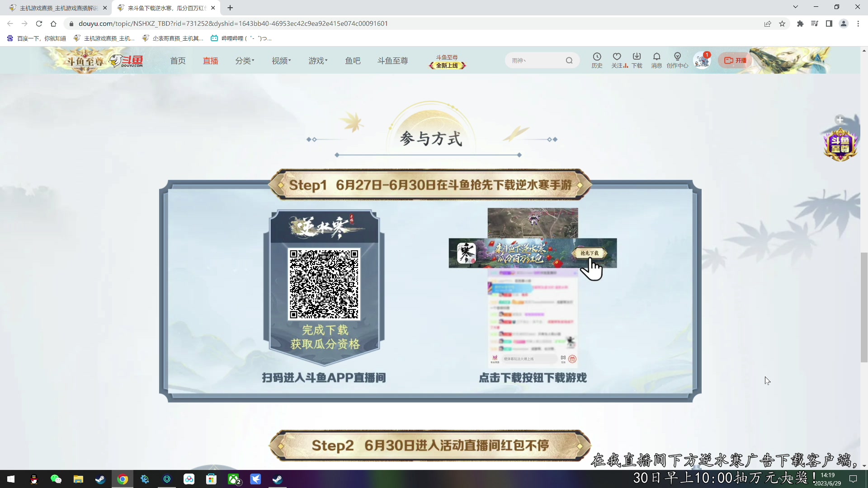Open File Explorer from the taskbar
The height and width of the screenshot is (488, 868).
pyautogui.click(x=78, y=479)
